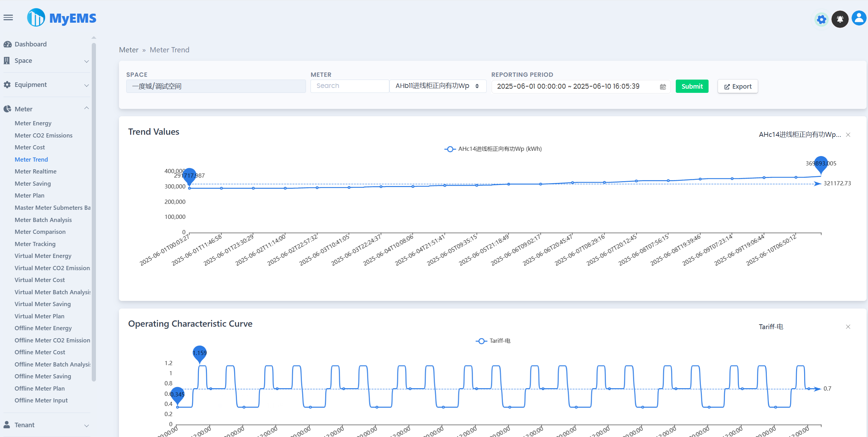Open Meter Comparison from sidebar
The height and width of the screenshot is (437, 868).
click(x=40, y=232)
